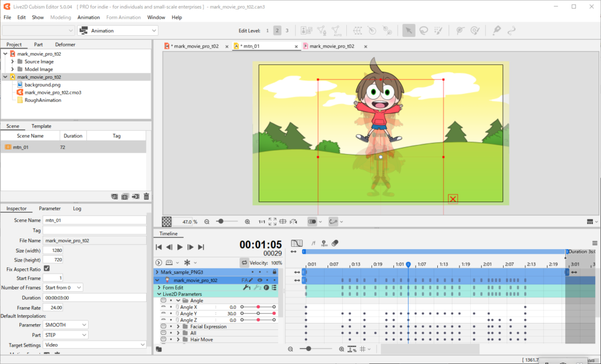
Task: Open the default Parameter interpolation SMOOTH dropdown
Action: click(65, 325)
